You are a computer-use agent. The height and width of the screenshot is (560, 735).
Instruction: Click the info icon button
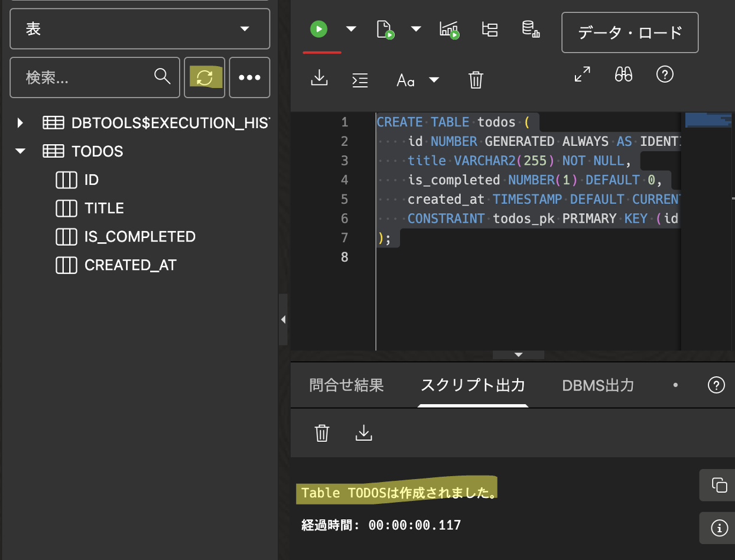[x=719, y=528]
